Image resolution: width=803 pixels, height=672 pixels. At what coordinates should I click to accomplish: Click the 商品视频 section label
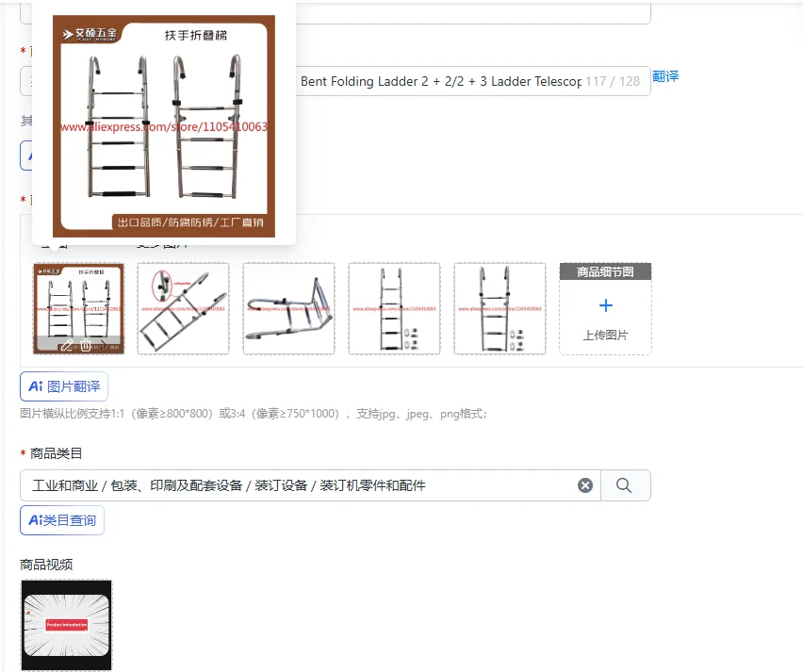46,565
